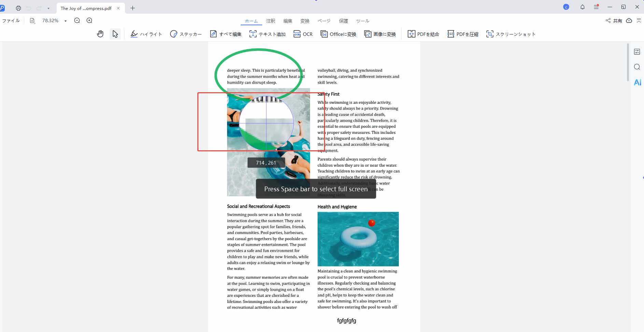
Task: Click the Health and Hygiene heading
Action: 337,207
